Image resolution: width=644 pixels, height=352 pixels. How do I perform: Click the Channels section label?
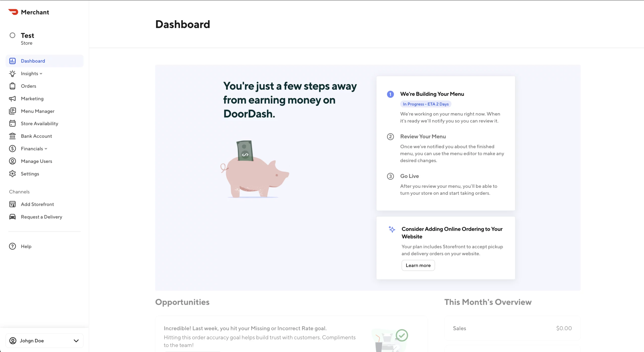19,191
